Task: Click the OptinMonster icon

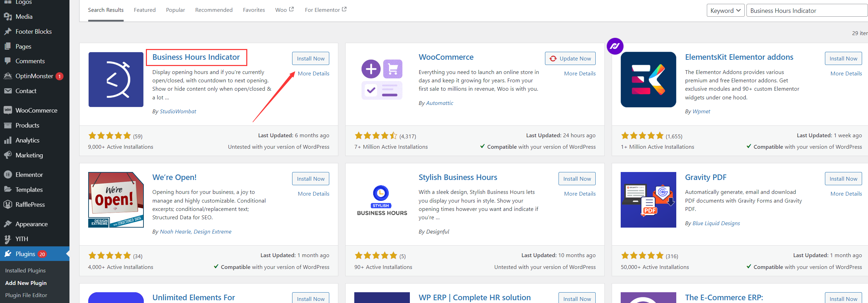Action: 8,76
